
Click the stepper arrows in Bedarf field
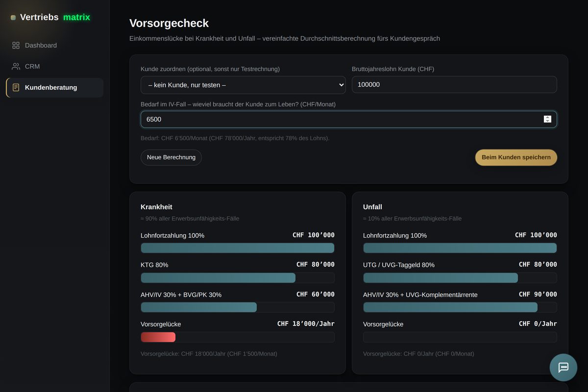(547, 119)
